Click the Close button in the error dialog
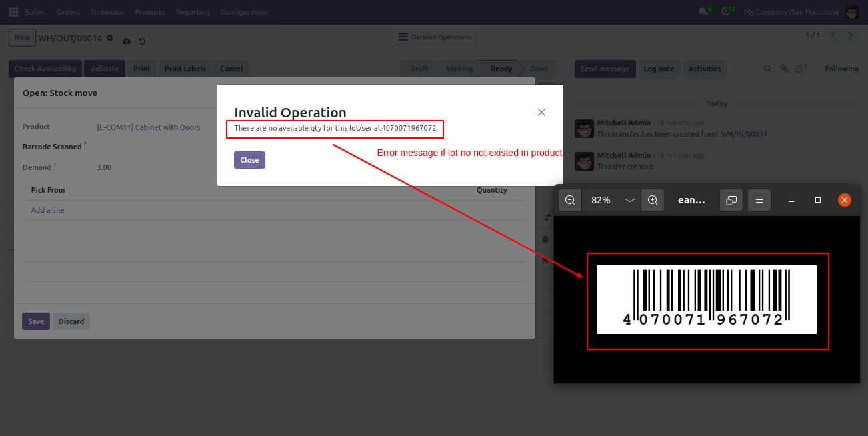The image size is (868, 436). [x=249, y=160]
